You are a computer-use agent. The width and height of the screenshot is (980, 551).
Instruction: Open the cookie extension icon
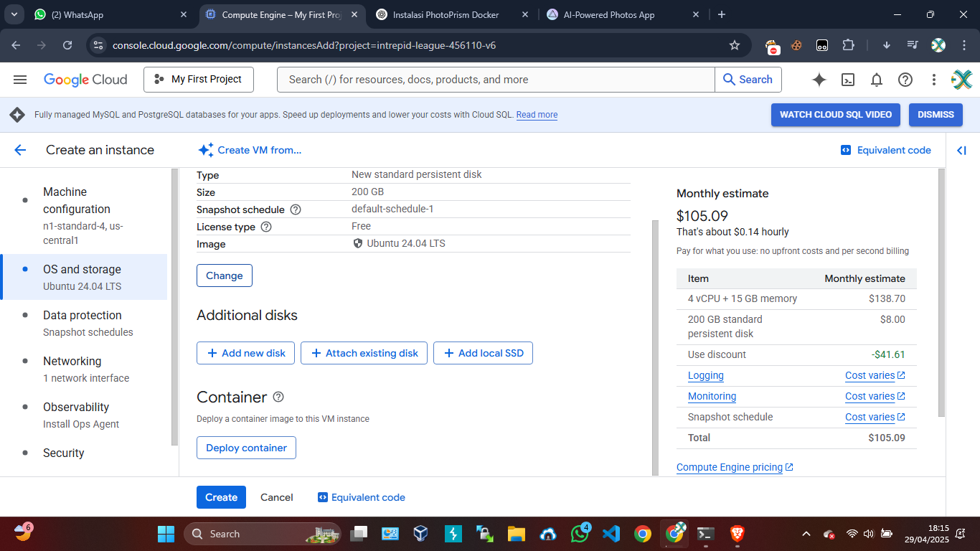[x=796, y=45]
